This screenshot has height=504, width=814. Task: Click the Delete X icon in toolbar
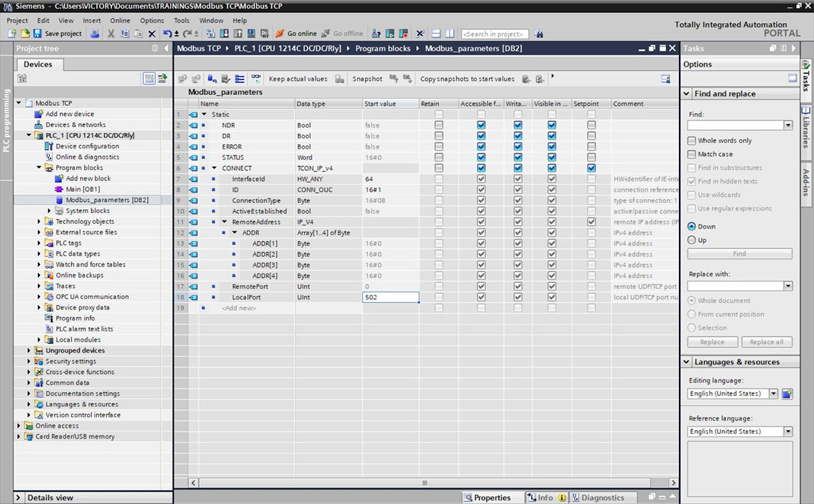coord(152,33)
